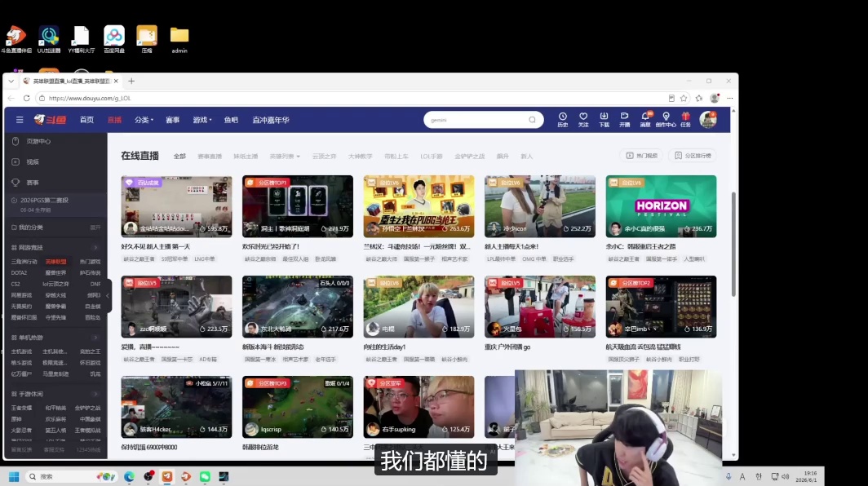Bookmark this page with the star

[684, 98]
